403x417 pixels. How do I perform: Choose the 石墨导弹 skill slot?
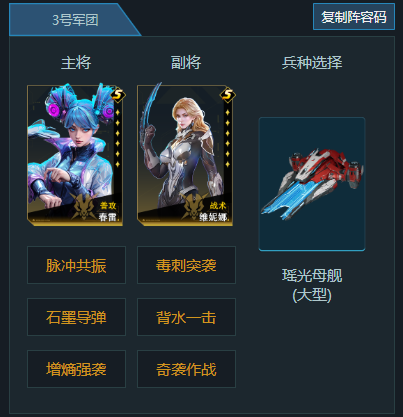tap(76, 317)
